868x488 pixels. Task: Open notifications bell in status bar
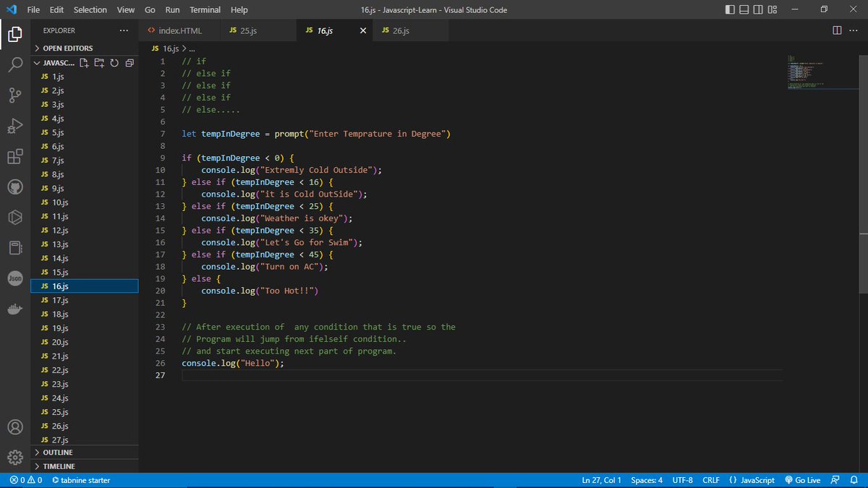coord(854,480)
